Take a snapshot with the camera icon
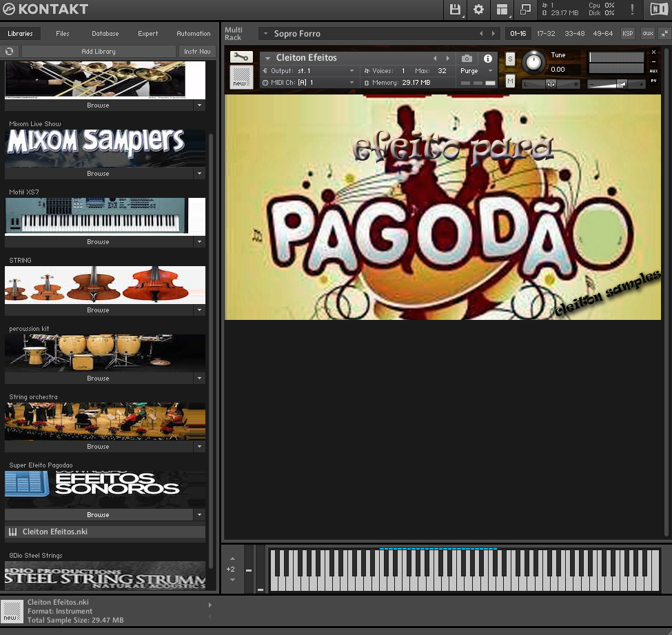 tap(467, 59)
